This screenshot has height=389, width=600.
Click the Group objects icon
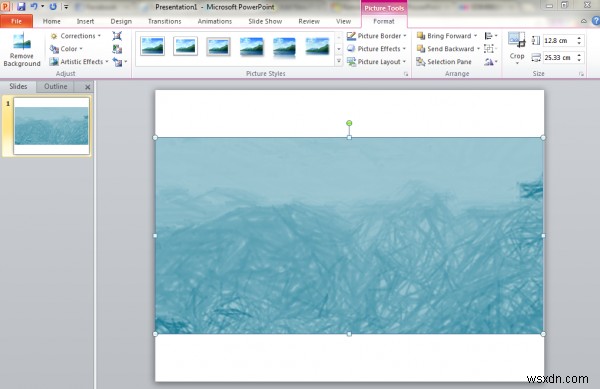489,49
